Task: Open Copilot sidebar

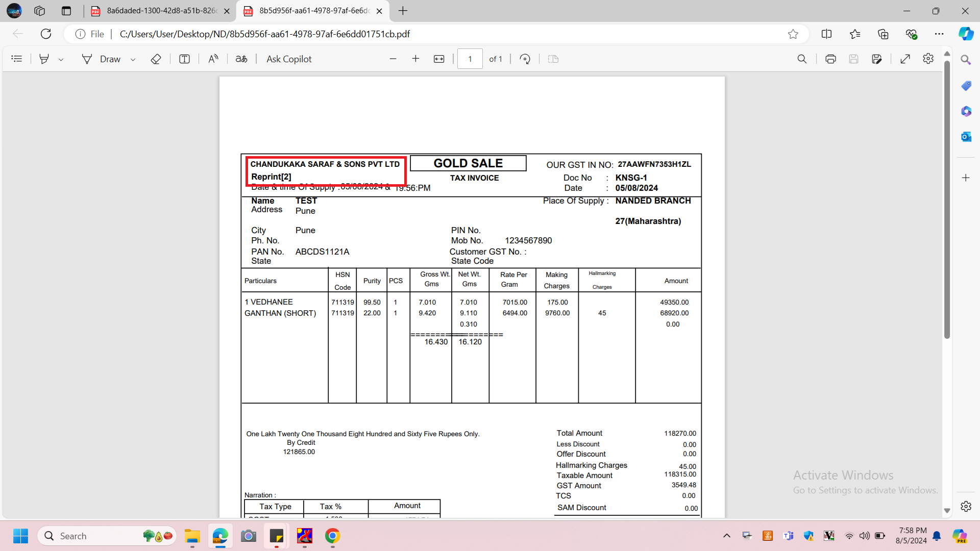Action: pyautogui.click(x=966, y=34)
